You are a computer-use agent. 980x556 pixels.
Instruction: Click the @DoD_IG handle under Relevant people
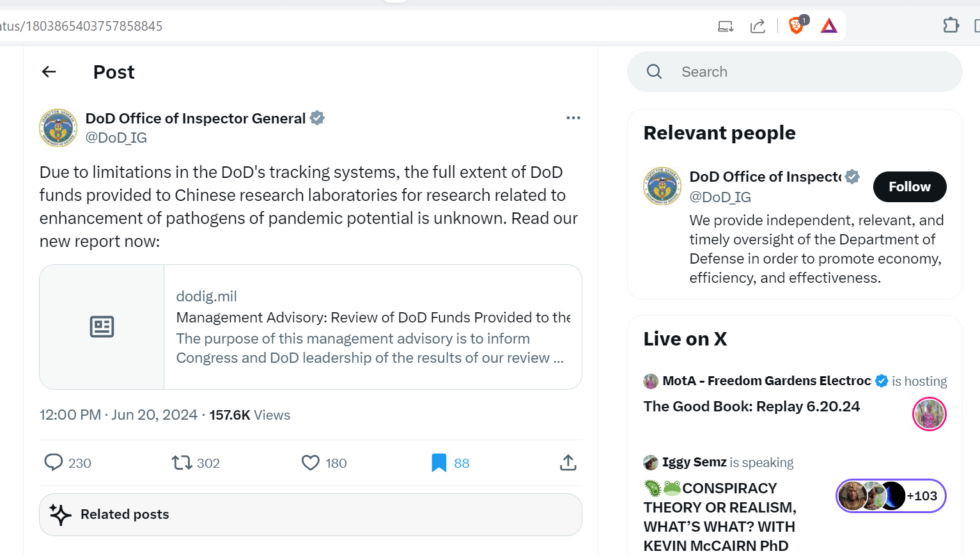pyautogui.click(x=720, y=197)
